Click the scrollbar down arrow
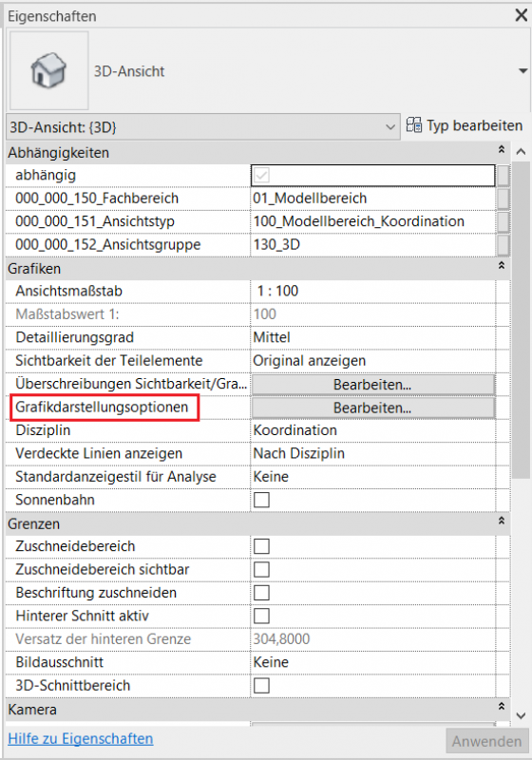 click(522, 716)
